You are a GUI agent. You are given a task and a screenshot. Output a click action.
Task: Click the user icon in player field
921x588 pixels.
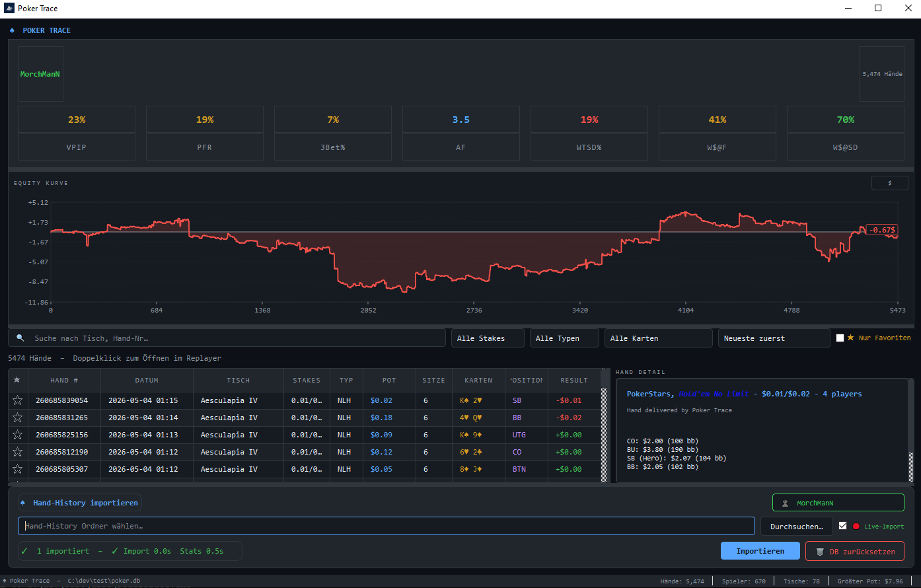point(785,503)
